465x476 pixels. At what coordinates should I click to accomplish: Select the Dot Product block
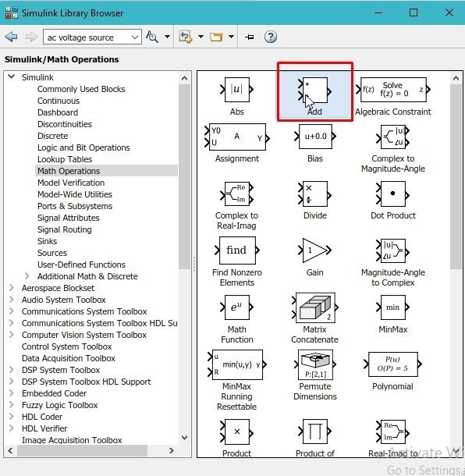pos(393,194)
